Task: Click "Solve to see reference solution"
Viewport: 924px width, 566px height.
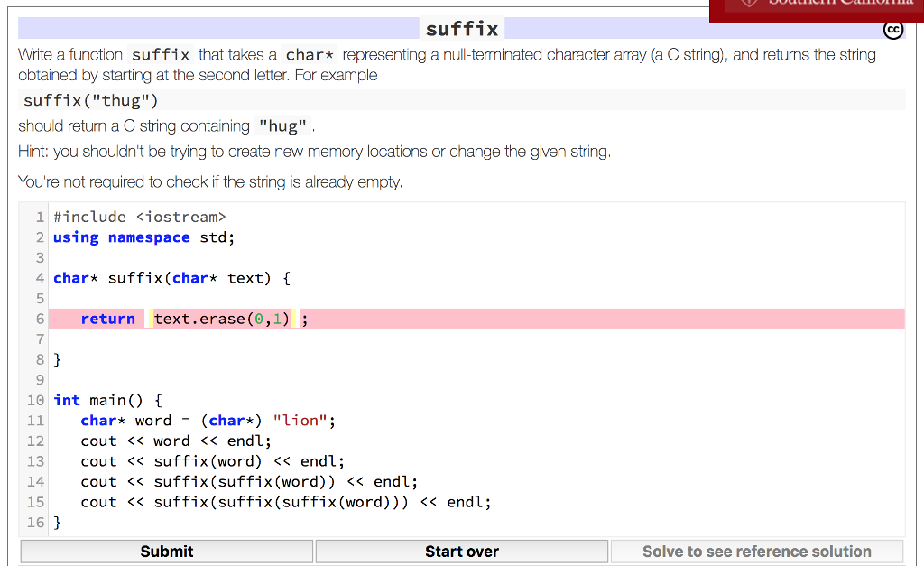Action: [757, 551]
